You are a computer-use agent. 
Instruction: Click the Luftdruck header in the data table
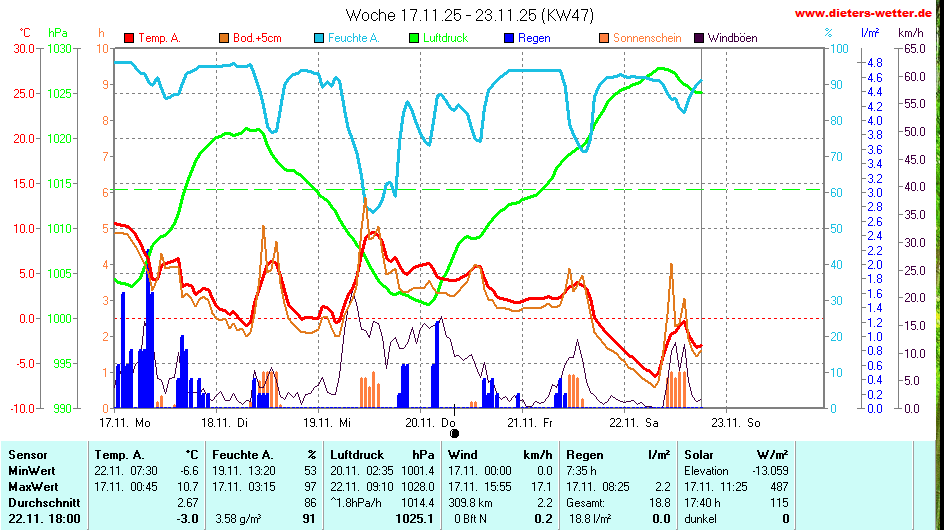point(358,455)
